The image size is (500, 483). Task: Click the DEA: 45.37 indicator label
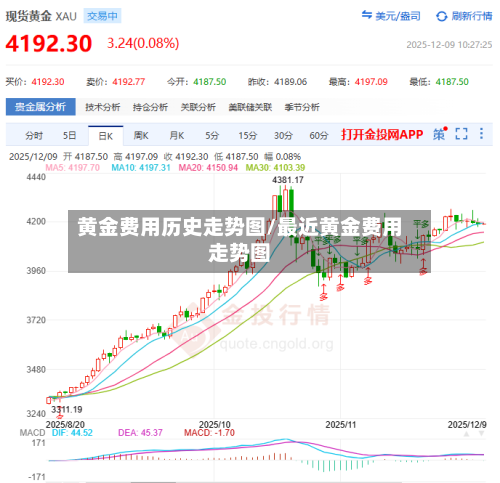point(140,433)
